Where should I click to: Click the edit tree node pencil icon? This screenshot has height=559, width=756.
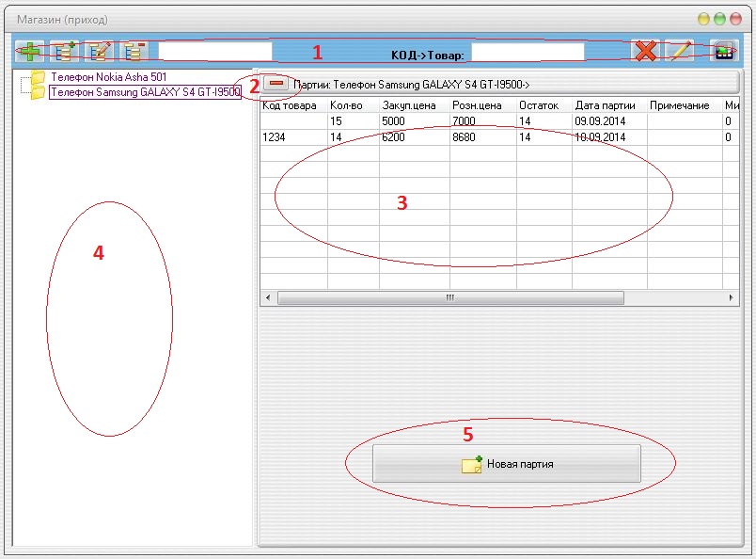(x=99, y=51)
